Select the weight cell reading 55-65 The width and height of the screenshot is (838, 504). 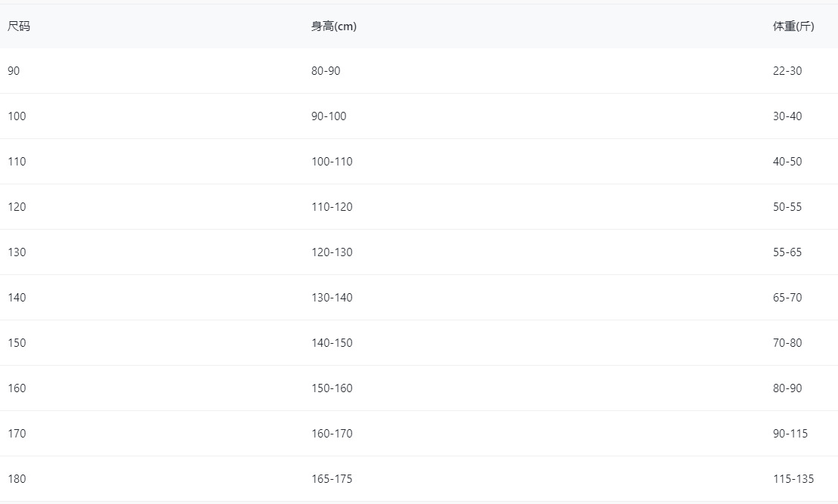(x=787, y=252)
